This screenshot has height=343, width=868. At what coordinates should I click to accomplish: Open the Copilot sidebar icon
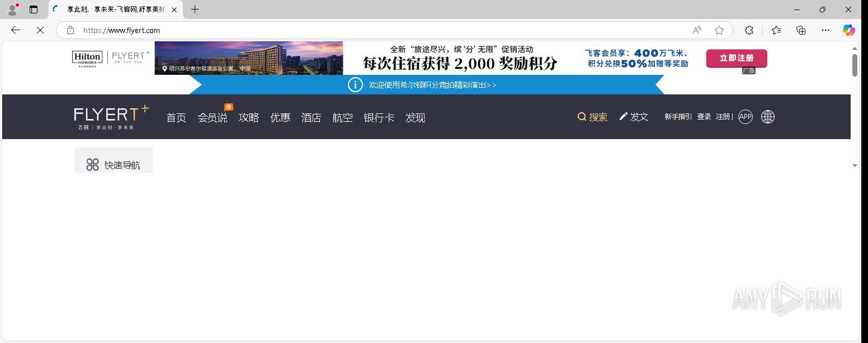pos(849,30)
